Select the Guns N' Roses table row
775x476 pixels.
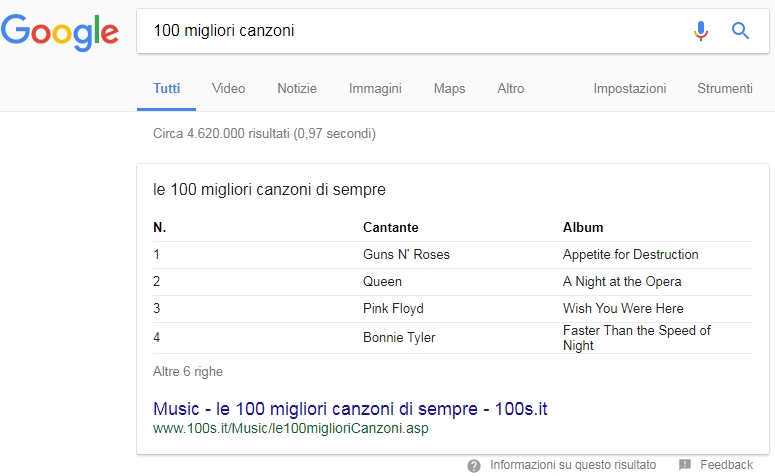[453, 255]
